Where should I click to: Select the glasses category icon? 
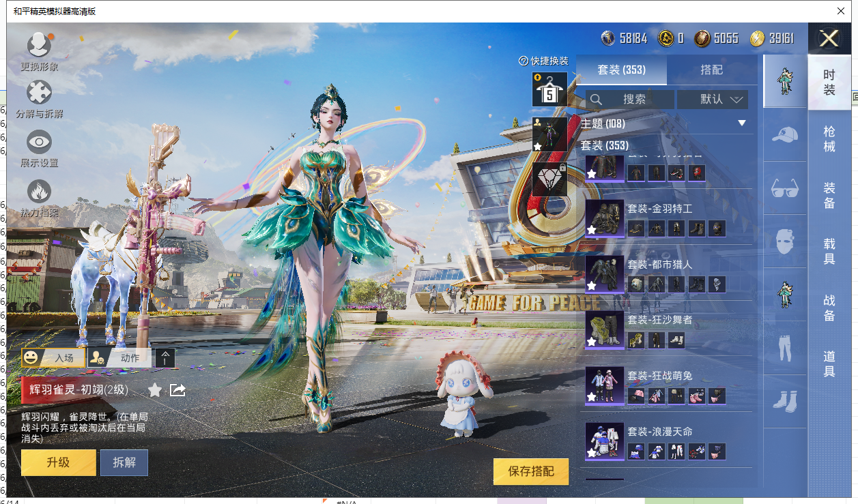[x=785, y=188]
